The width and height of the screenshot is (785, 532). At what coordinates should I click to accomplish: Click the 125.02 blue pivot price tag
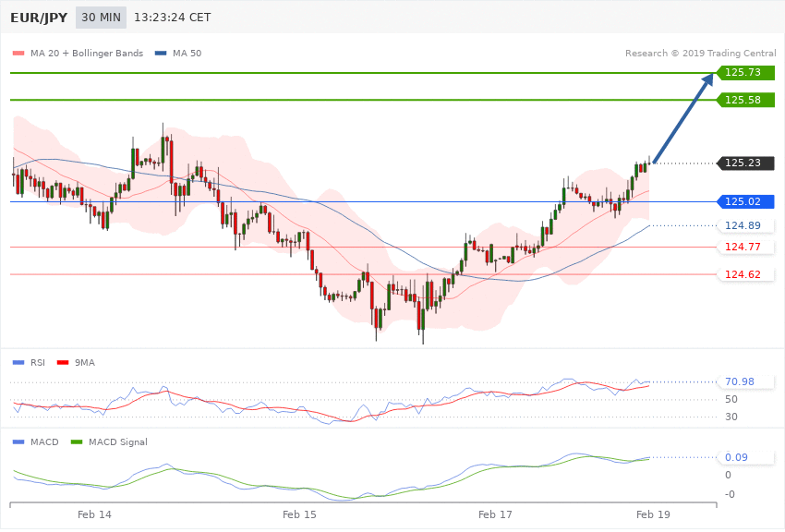746,201
